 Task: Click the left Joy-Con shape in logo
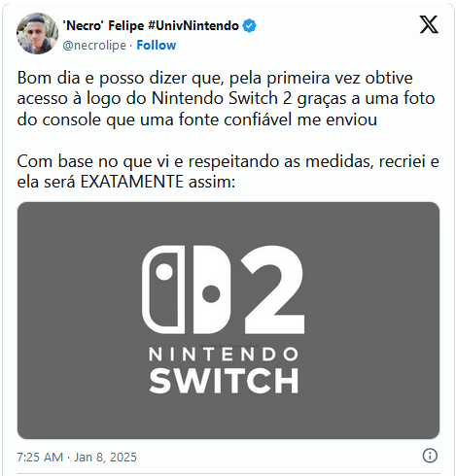pyautogui.click(x=163, y=289)
